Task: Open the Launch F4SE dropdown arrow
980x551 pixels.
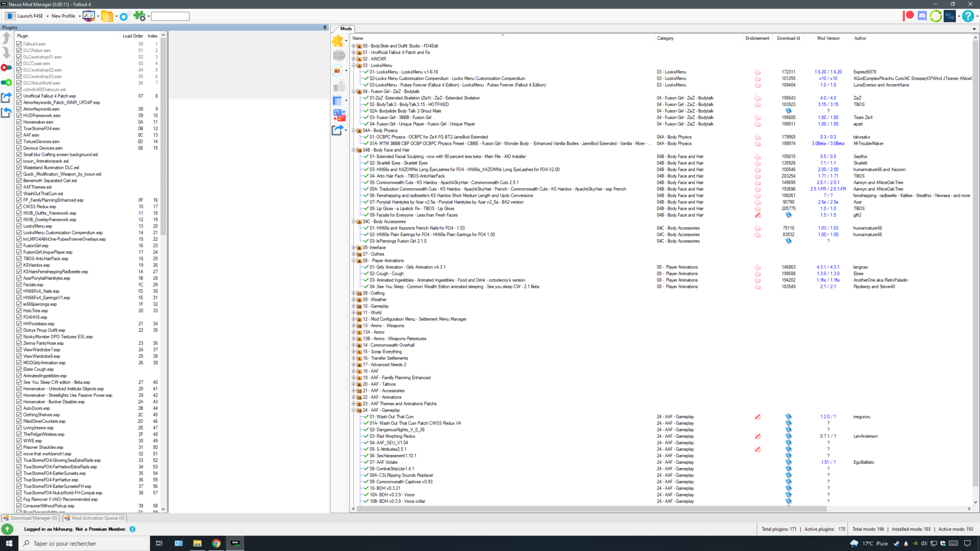Action: (x=47, y=16)
